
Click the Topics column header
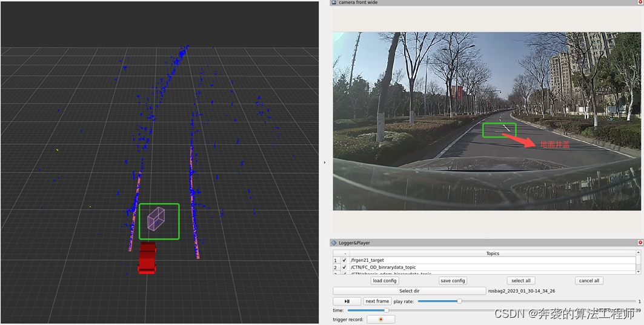(x=493, y=253)
